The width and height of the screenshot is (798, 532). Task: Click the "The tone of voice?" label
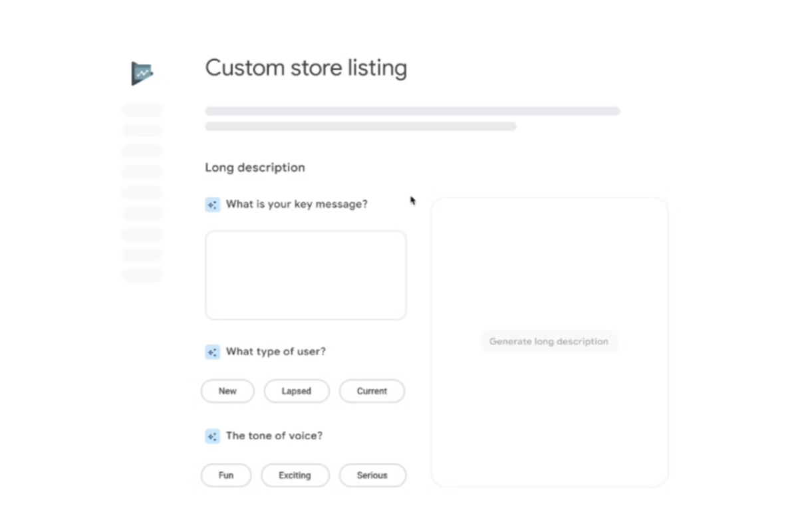click(x=274, y=436)
